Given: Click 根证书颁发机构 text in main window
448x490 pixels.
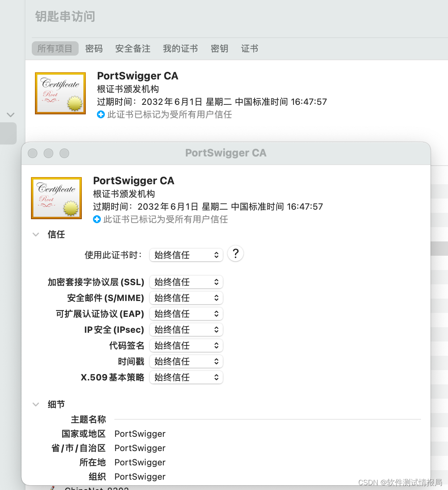Looking at the screenshot, I should click(128, 89).
